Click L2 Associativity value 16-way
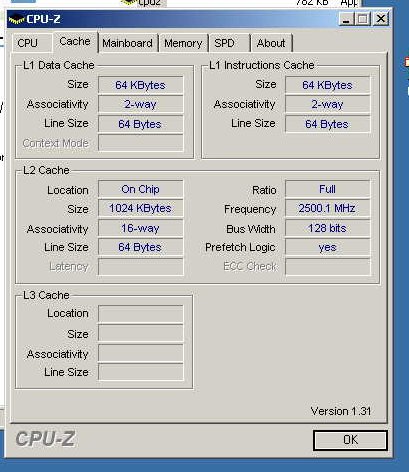 click(x=141, y=228)
